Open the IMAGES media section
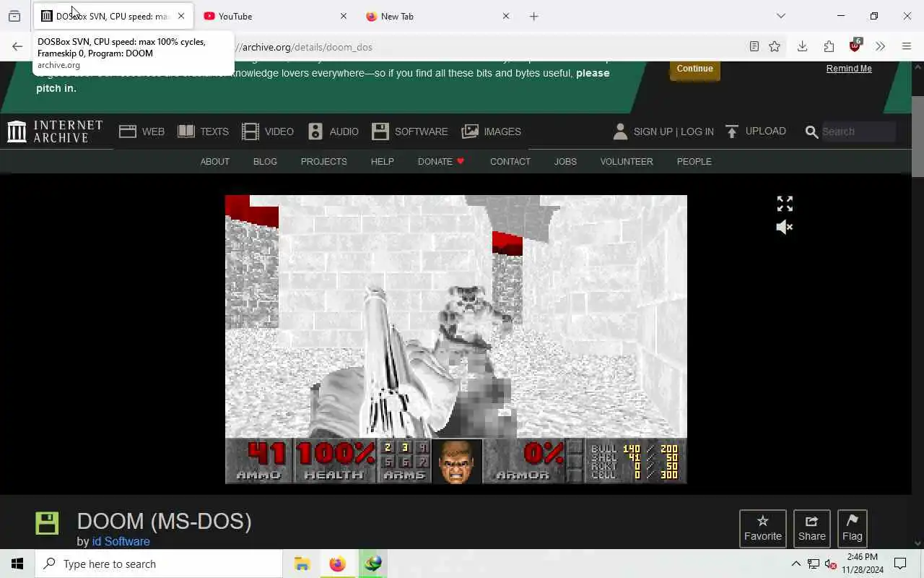The height and width of the screenshot is (578, 924). pyautogui.click(x=492, y=131)
